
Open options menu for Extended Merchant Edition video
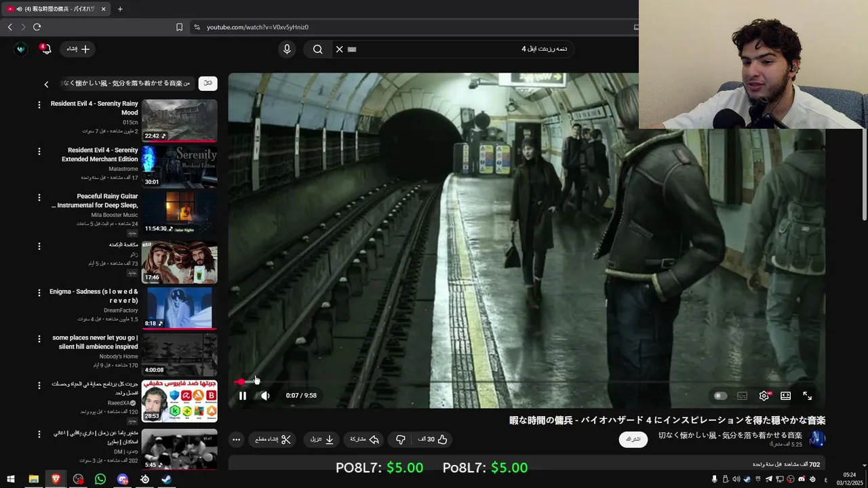[x=39, y=151]
